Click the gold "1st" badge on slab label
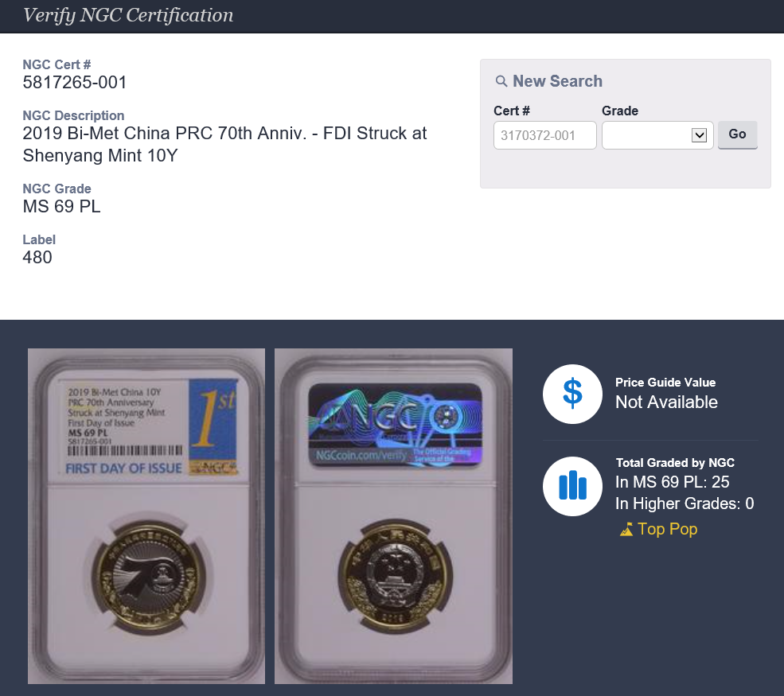This screenshot has width=784, height=696. pyautogui.click(x=213, y=428)
